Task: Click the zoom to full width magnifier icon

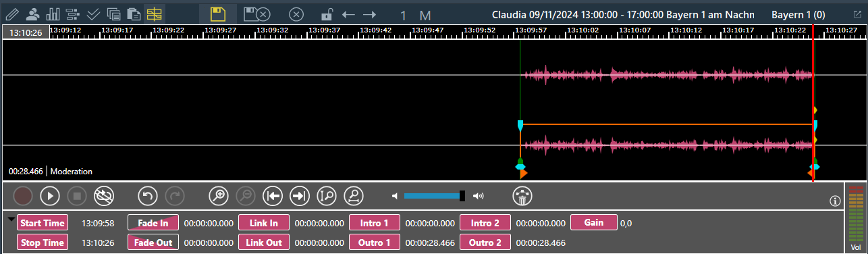Action: coord(353,196)
